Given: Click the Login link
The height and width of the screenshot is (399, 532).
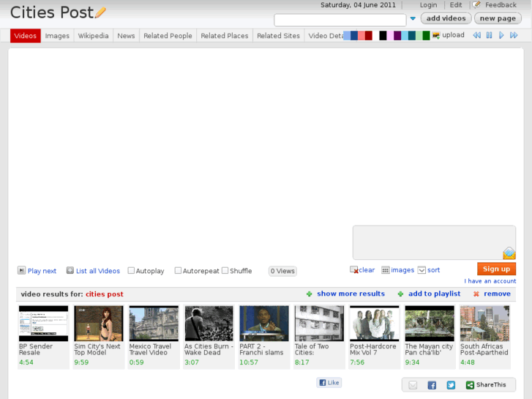Looking at the screenshot, I should click(x=428, y=5).
